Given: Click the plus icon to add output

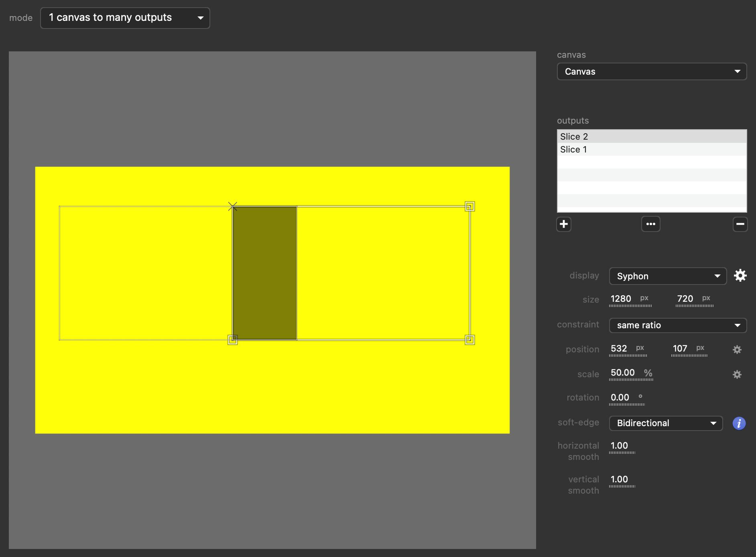Looking at the screenshot, I should (x=564, y=224).
